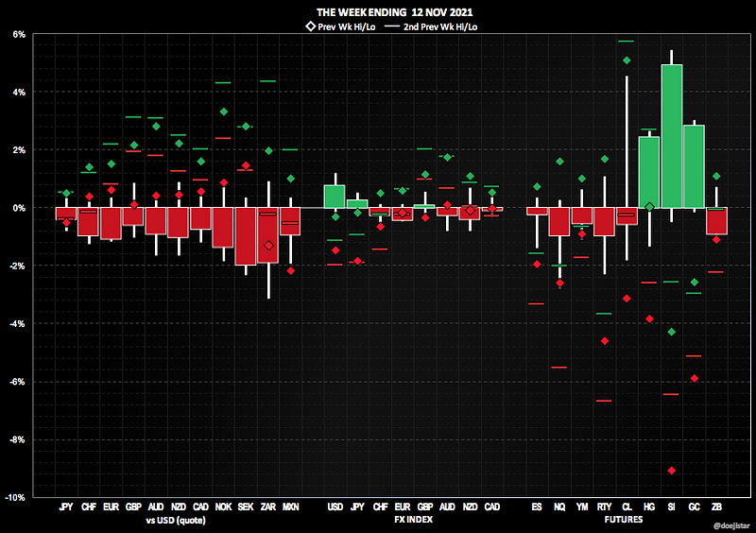Click the chart title 'THE WEEK ENDING 12 NOV 2021'
The width and height of the screenshot is (756, 533).
(394, 12)
